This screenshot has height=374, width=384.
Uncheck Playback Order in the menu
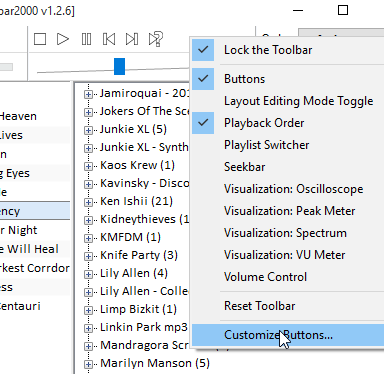tap(288, 123)
